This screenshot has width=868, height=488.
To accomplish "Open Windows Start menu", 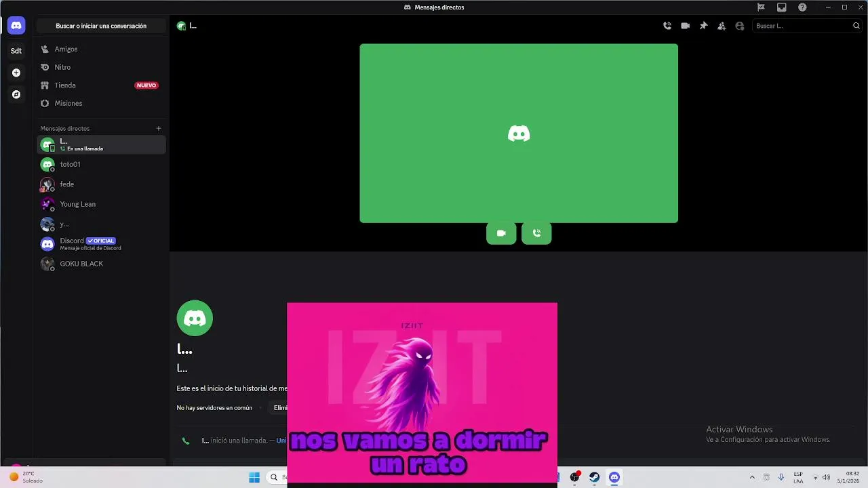I will [x=254, y=477].
